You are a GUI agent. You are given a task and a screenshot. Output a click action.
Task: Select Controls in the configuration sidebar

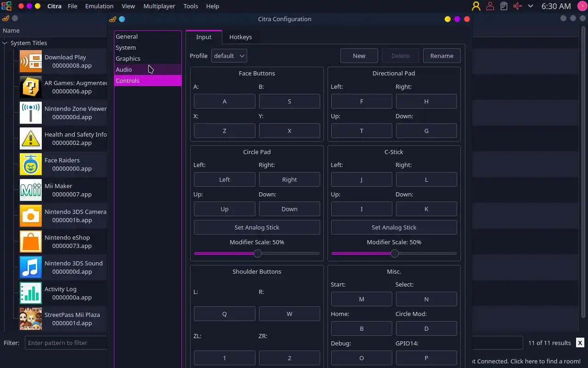[148, 80]
